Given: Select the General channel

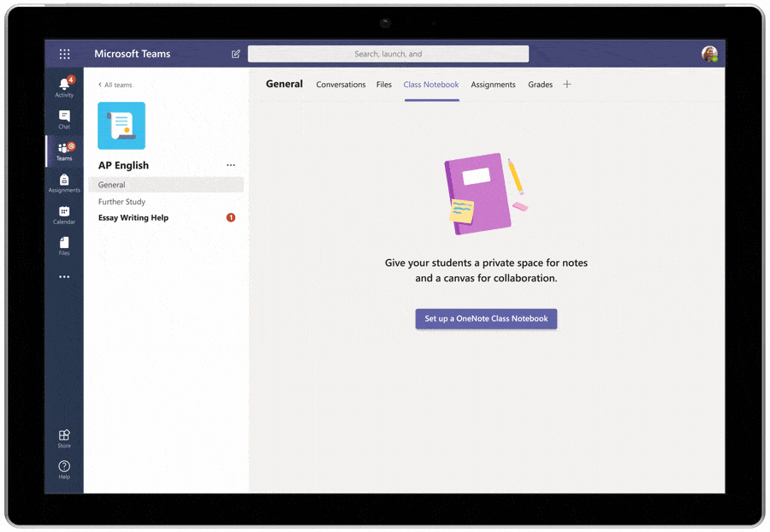Looking at the screenshot, I should click(166, 185).
